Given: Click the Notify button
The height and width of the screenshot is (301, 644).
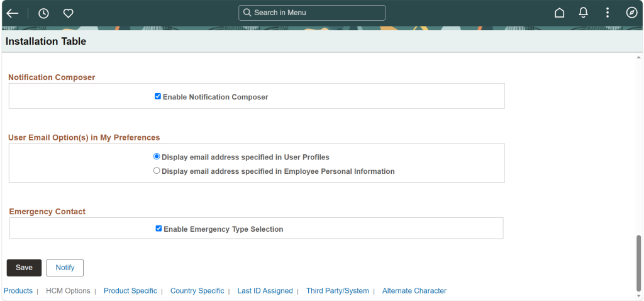Looking at the screenshot, I should coord(65,268).
